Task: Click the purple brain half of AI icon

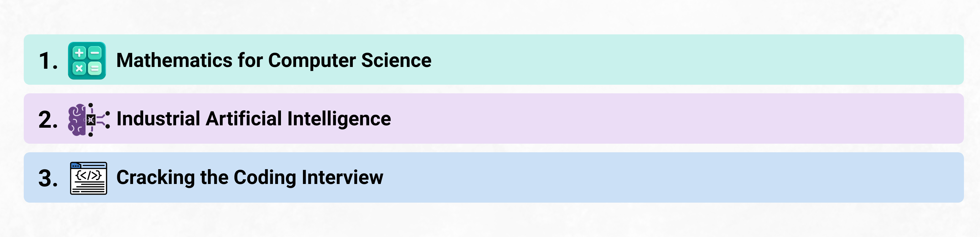Action: (77, 120)
